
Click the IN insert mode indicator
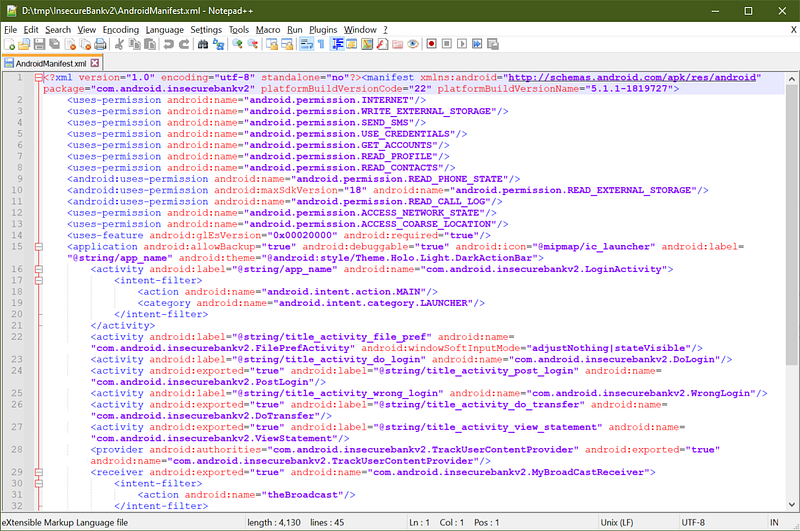point(774,522)
